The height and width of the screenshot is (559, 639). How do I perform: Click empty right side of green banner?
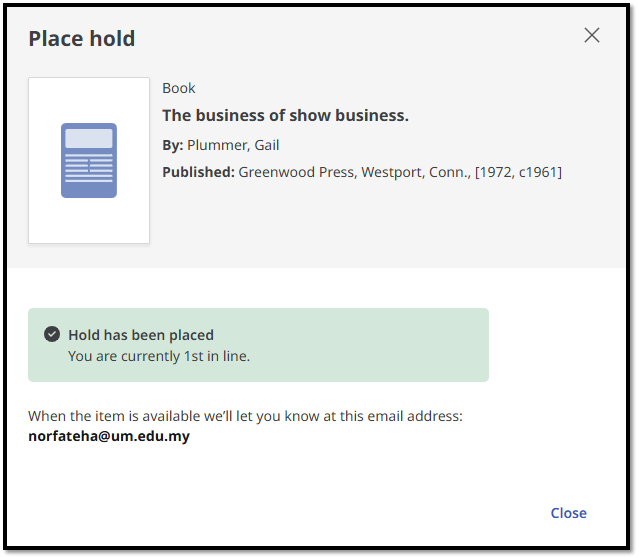tap(400, 345)
